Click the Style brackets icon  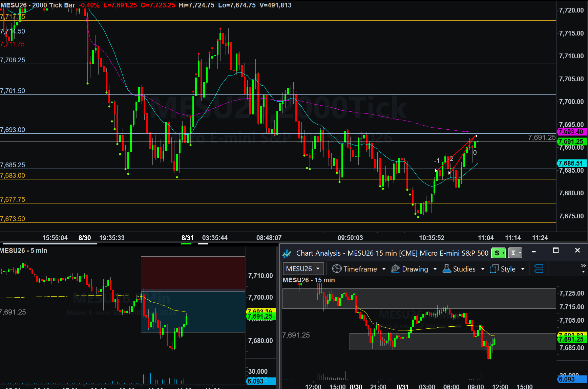pyautogui.click(x=494, y=269)
